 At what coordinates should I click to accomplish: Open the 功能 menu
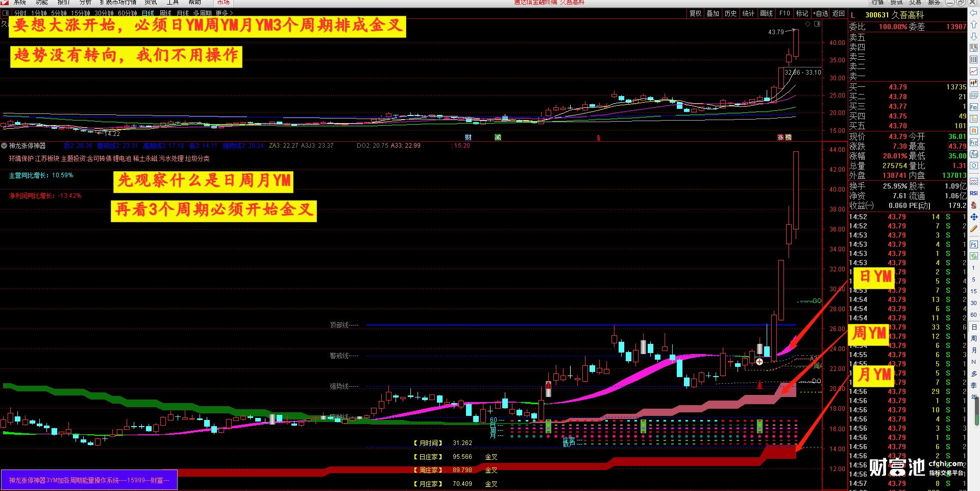[42, 3]
